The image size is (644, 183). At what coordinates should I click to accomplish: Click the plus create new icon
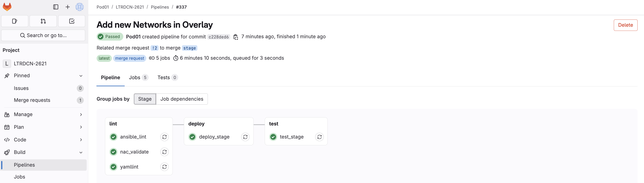click(68, 7)
